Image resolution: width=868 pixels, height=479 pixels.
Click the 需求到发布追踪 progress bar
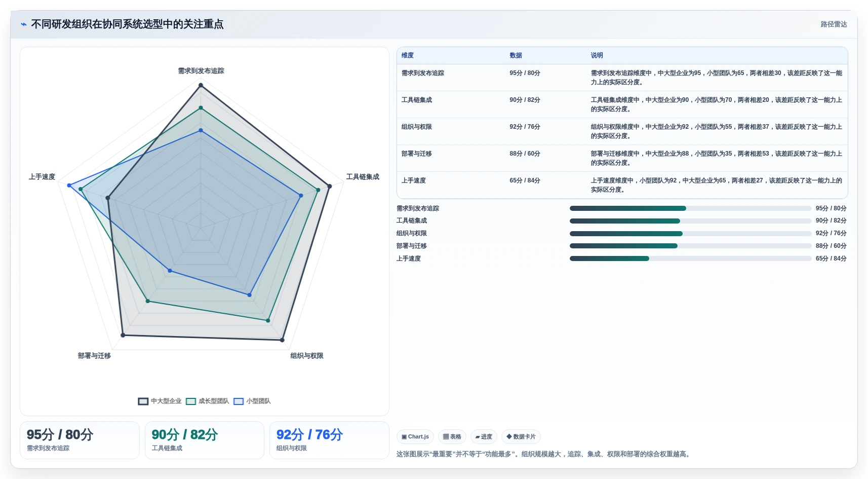[x=691, y=208]
